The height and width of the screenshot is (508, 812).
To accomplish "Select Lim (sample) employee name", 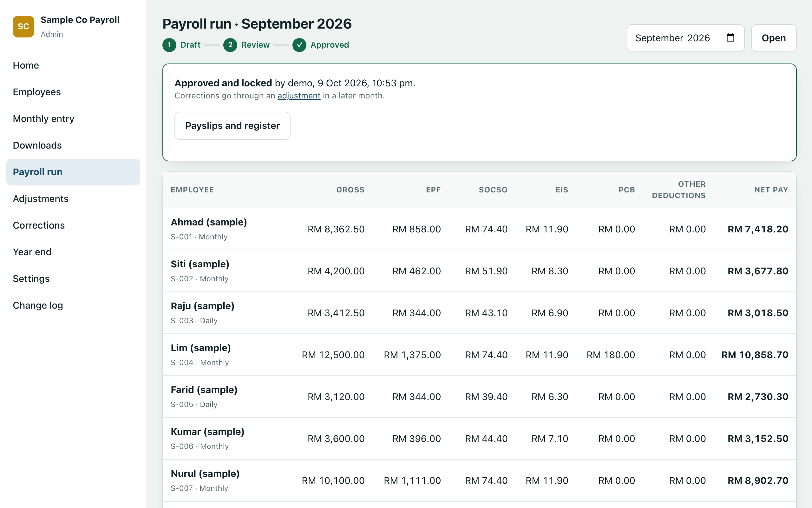I will [x=201, y=348].
